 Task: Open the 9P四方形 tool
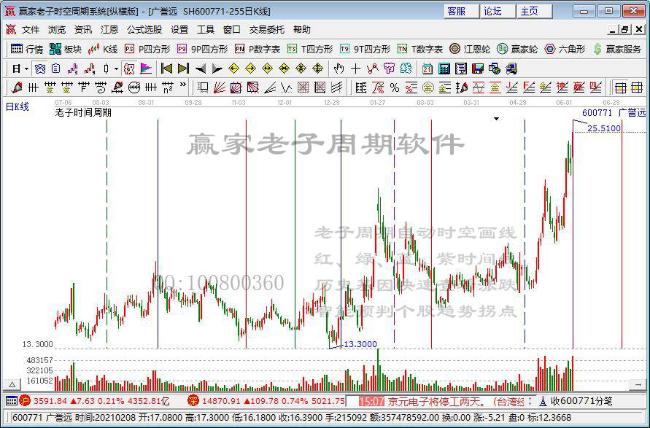click(x=202, y=49)
